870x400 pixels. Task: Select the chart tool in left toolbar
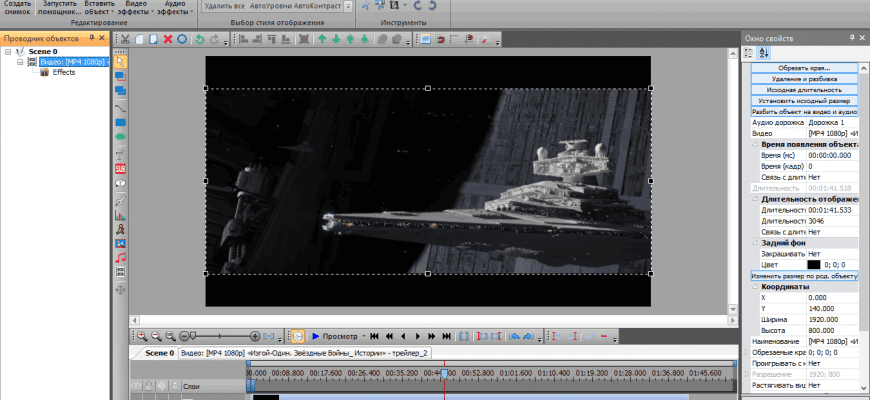point(120,215)
